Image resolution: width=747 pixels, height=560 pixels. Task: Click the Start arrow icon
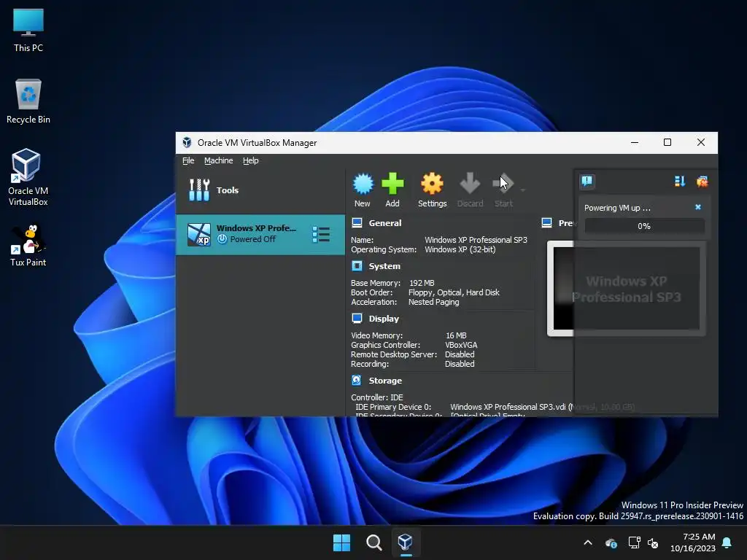(503, 184)
